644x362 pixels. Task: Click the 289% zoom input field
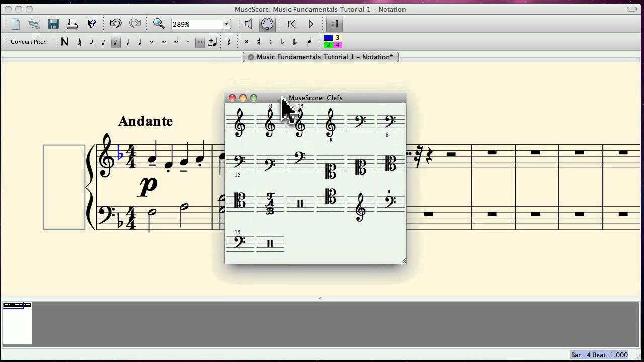pyautogui.click(x=197, y=24)
